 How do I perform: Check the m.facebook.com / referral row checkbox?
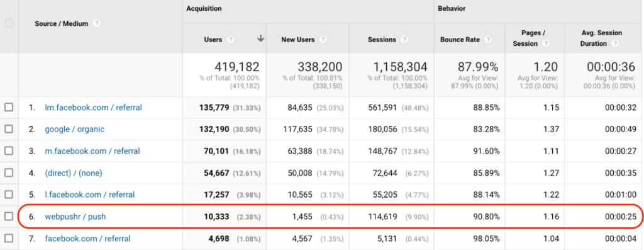pos(9,151)
